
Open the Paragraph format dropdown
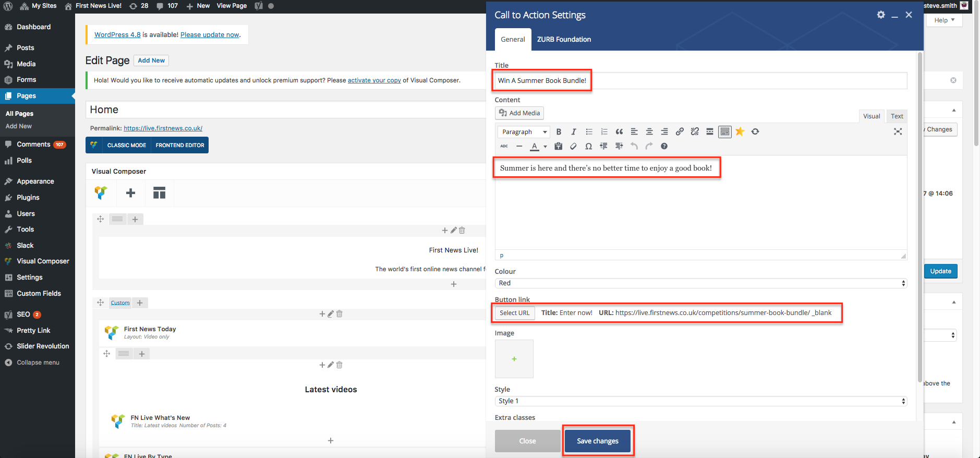pos(524,132)
